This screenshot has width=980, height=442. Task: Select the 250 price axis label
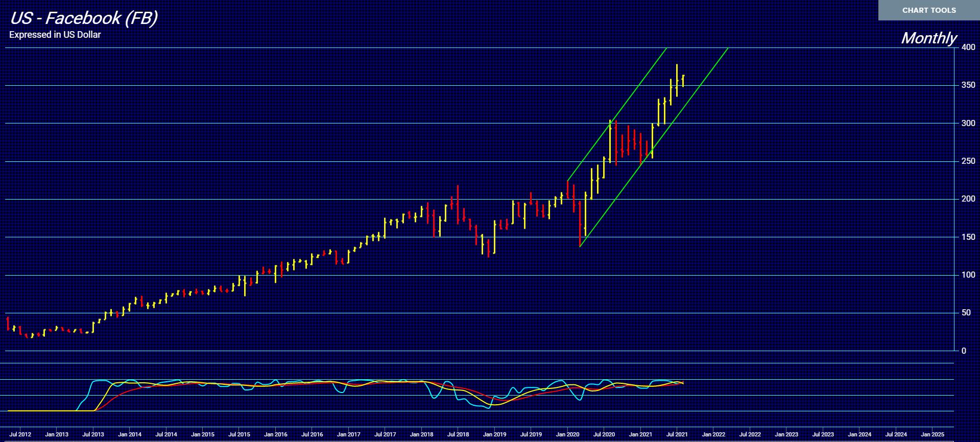click(x=968, y=161)
